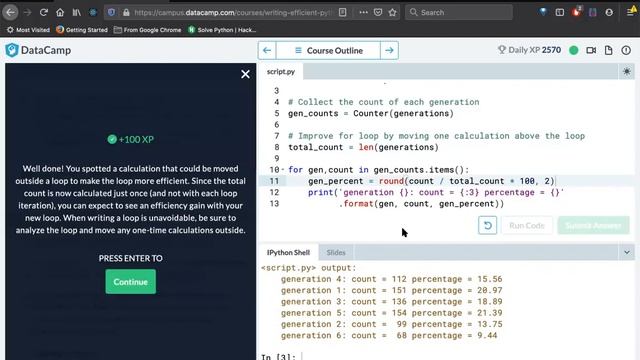Click the Submit Answer button
640x360 pixels.
coord(593,225)
